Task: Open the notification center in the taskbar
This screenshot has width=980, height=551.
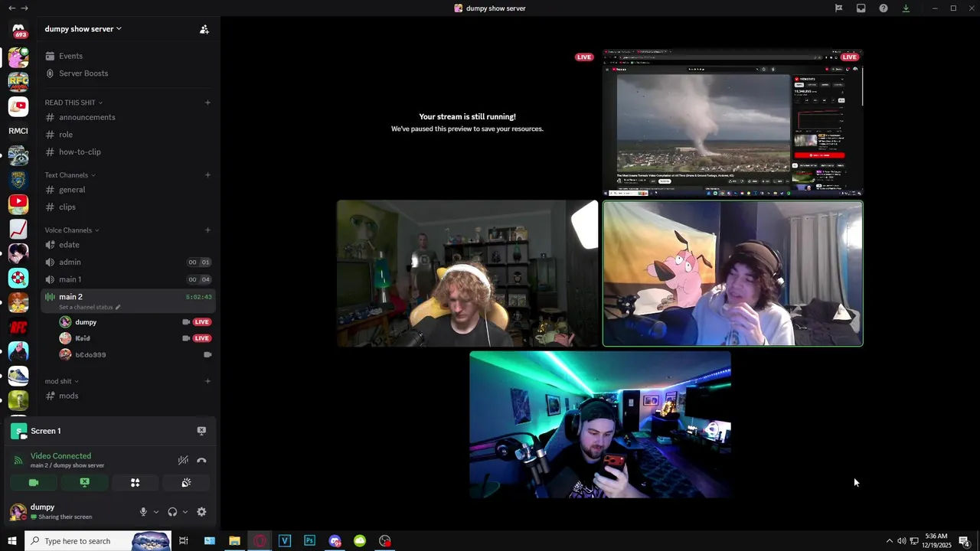Action: (965, 541)
